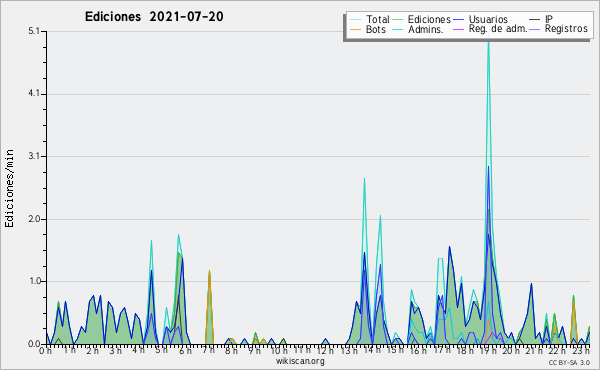The image size is (600, 370).
Task: Click the magenta swatch beside Reg. de adm.
Action: (458, 29)
